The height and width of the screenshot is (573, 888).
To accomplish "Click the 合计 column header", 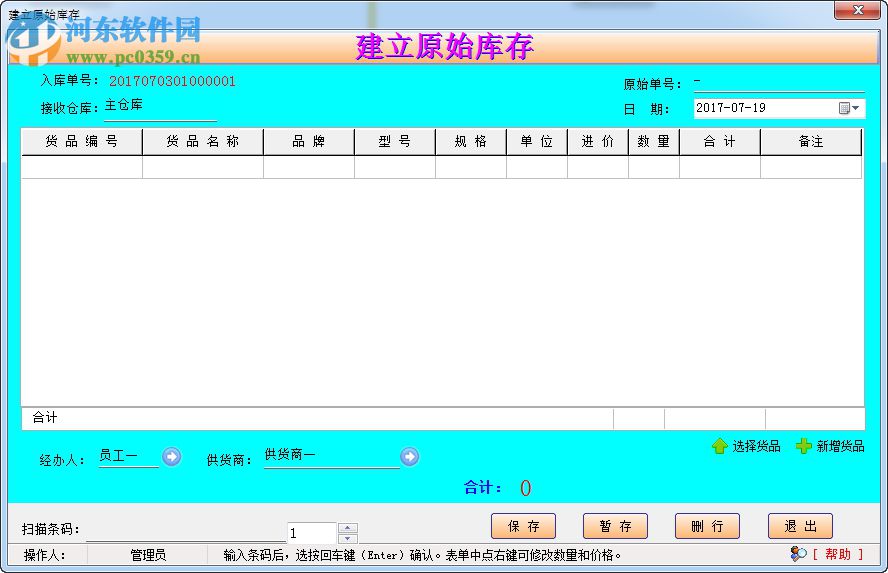I will [x=720, y=142].
